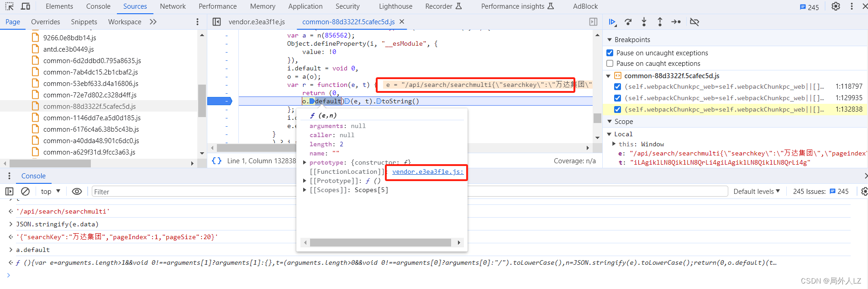Screen dimensions: 868x289
Task: Show more navigator tabs chevron
Action: click(153, 21)
